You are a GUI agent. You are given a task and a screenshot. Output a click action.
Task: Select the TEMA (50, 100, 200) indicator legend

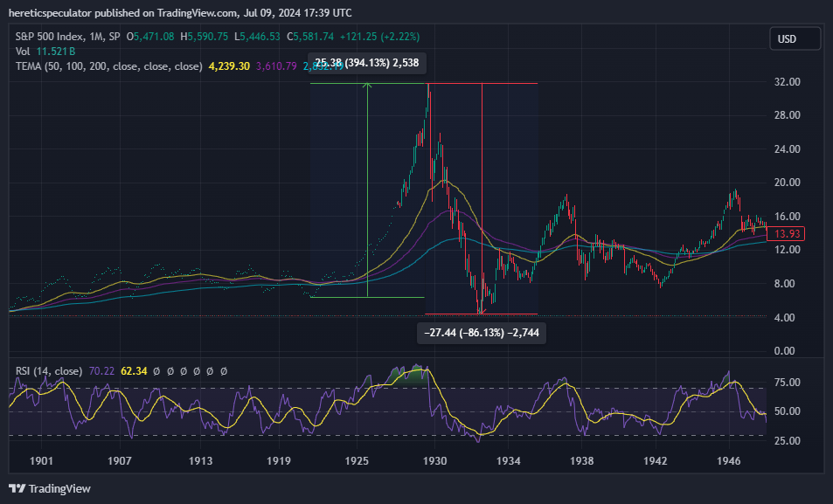(109, 66)
